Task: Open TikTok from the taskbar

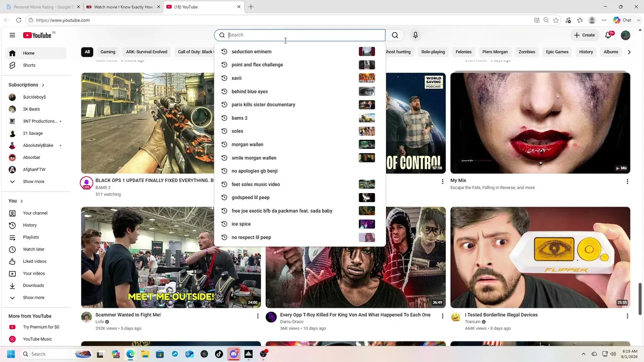Action: 219,354
